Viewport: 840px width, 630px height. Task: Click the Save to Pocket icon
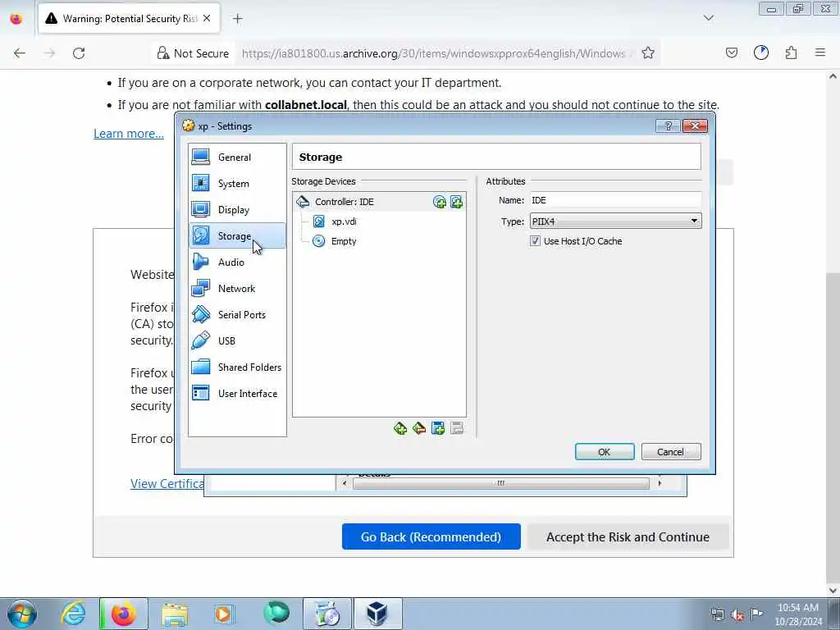tap(732, 52)
